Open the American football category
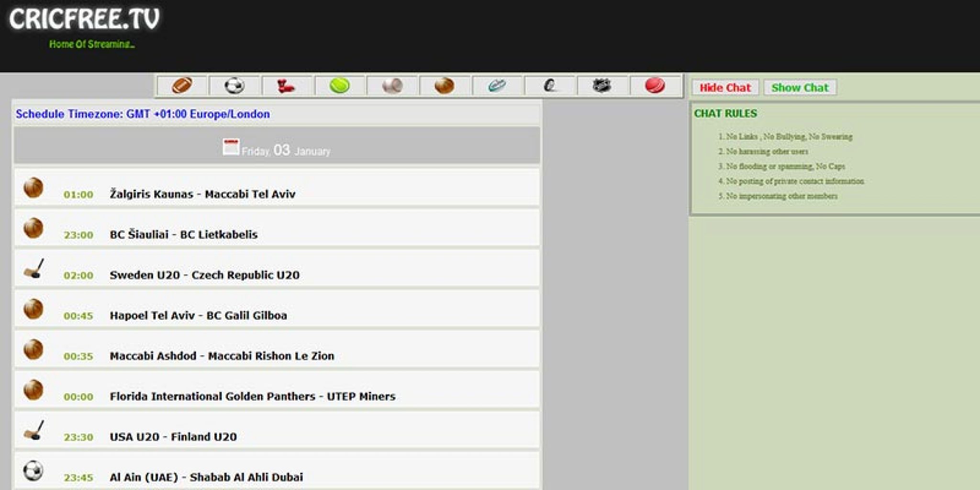Viewport: 980px width, 490px height. [182, 86]
